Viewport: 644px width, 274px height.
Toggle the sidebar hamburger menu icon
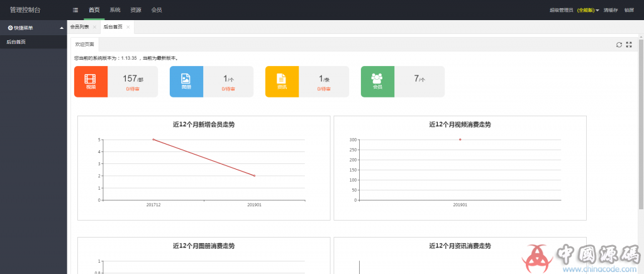pyautogui.click(x=75, y=10)
